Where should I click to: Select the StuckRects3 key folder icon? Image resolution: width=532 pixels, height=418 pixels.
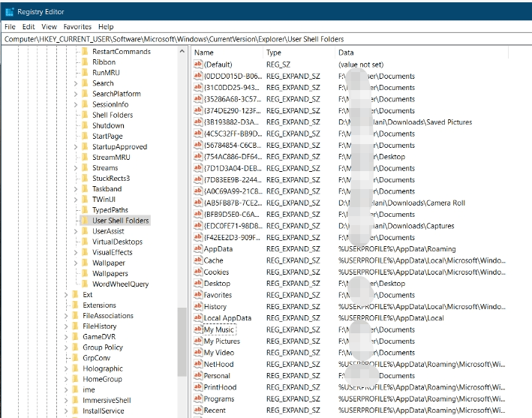click(x=85, y=179)
